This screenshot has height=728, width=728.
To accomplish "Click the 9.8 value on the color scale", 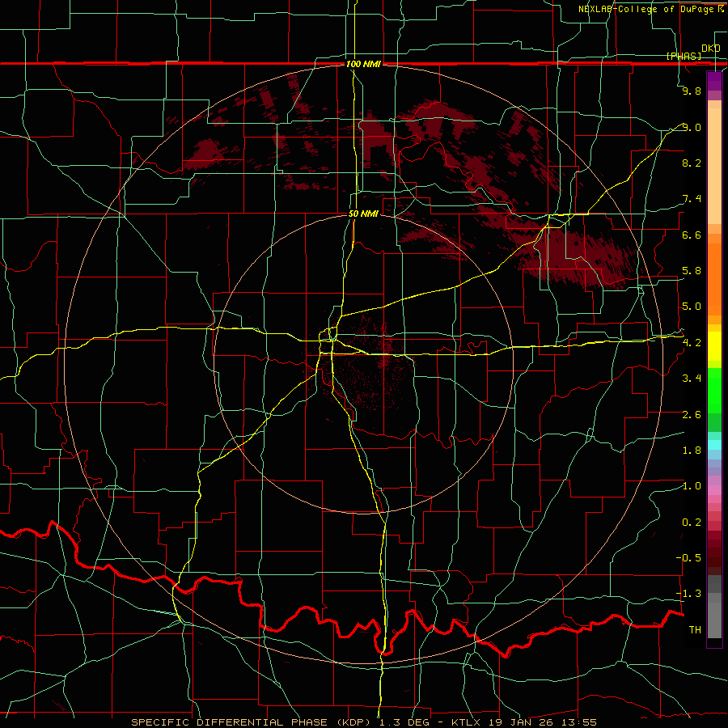I will pos(692,91).
